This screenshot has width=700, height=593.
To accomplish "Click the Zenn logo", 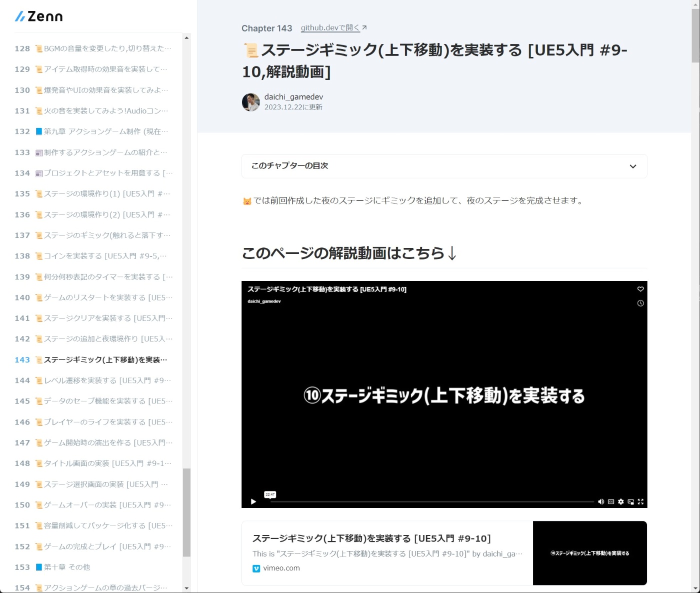I will tap(38, 16).
